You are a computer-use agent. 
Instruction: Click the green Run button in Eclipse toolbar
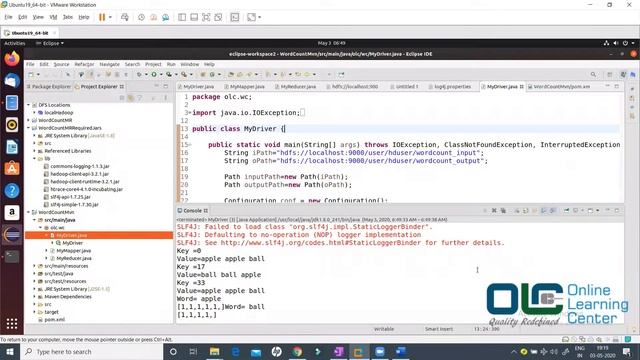[154, 75]
